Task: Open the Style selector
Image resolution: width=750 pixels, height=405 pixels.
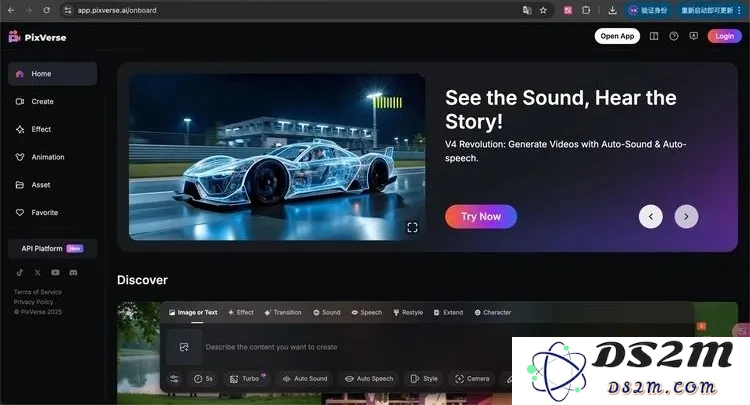Action: [424, 379]
